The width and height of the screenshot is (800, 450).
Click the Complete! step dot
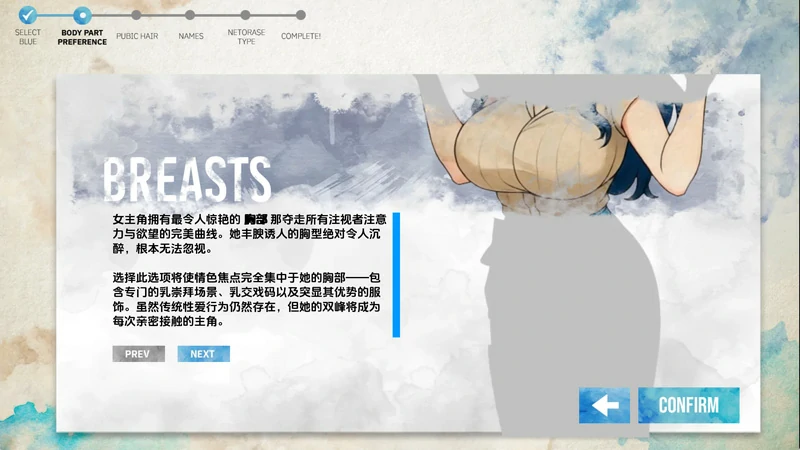(x=301, y=15)
